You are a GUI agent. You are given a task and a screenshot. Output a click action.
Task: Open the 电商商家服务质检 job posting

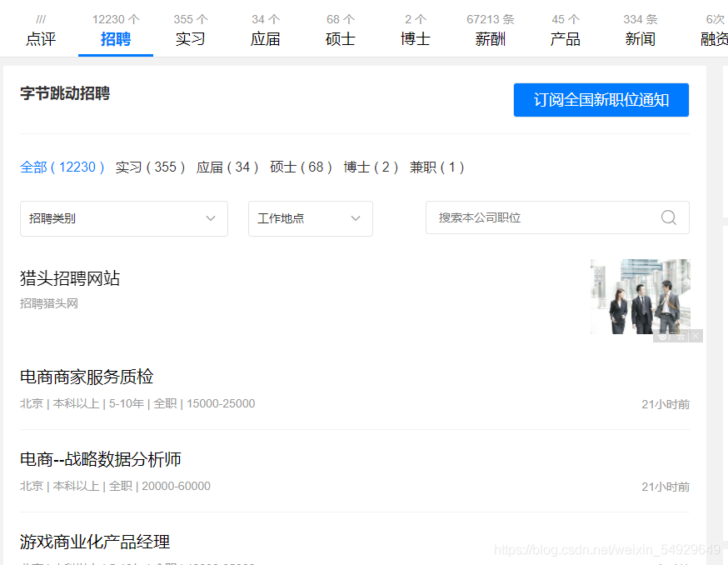click(87, 377)
